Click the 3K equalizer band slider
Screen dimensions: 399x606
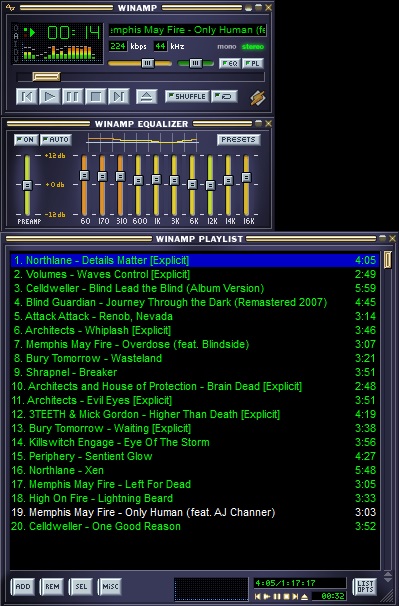tap(174, 180)
